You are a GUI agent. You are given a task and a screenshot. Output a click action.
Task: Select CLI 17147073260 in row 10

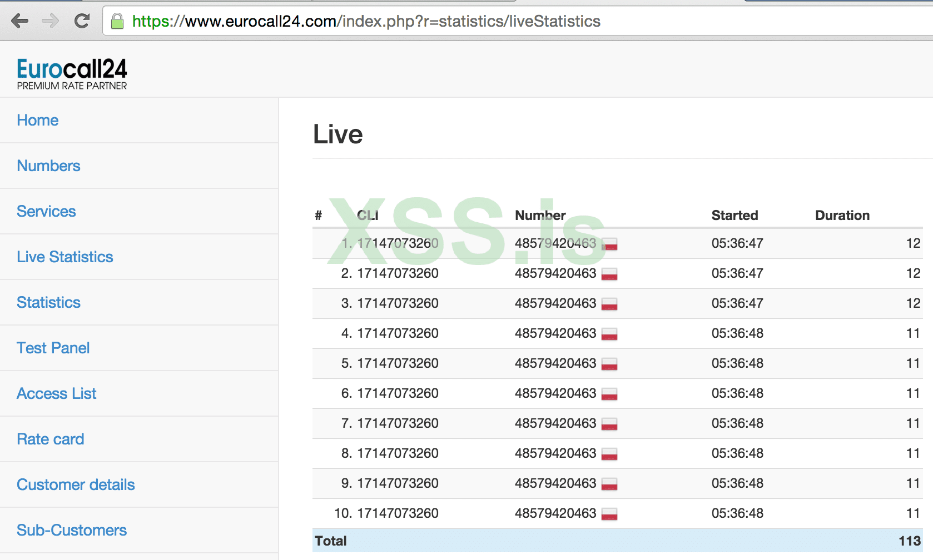click(398, 513)
